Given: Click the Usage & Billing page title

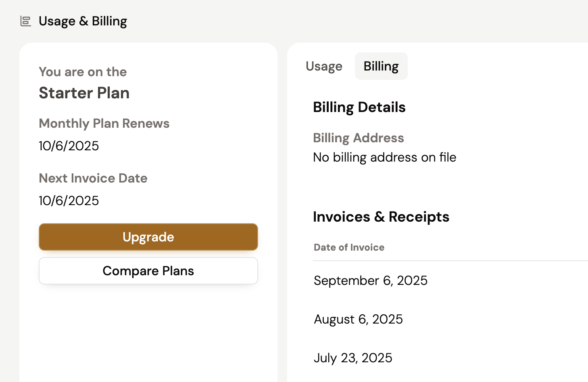Looking at the screenshot, I should click(x=83, y=21).
